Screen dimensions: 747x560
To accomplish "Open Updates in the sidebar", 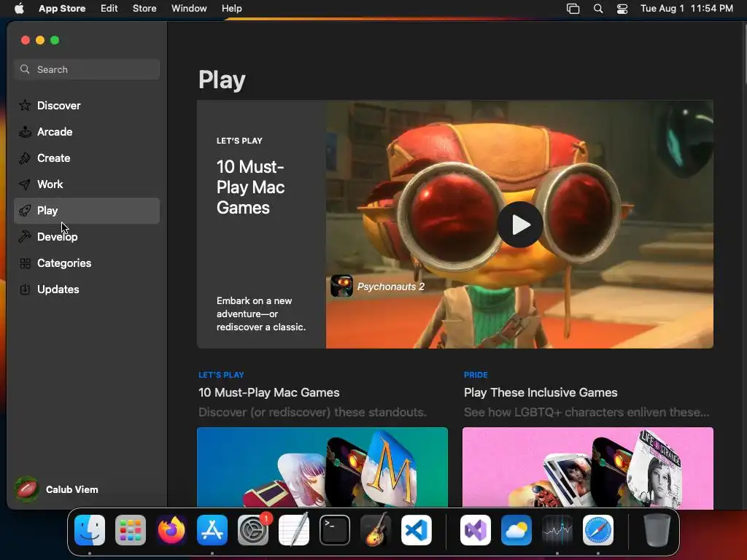I will coord(87,289).
